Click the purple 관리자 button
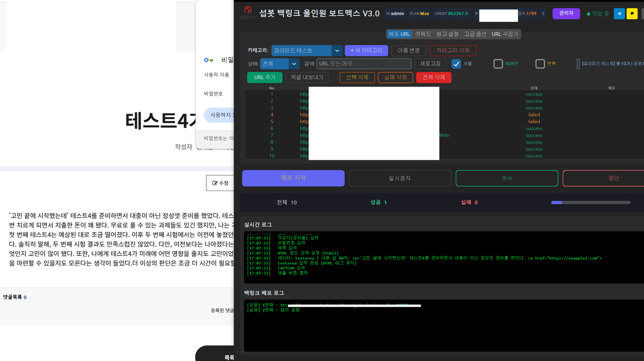 pos(566,14)
